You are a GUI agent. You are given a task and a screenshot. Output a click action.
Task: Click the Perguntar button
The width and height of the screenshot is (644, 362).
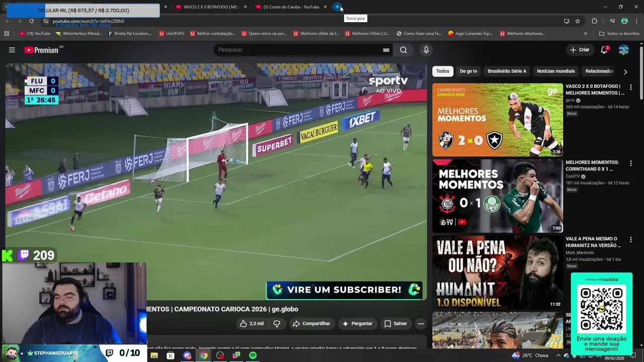(x=357, y=324)
